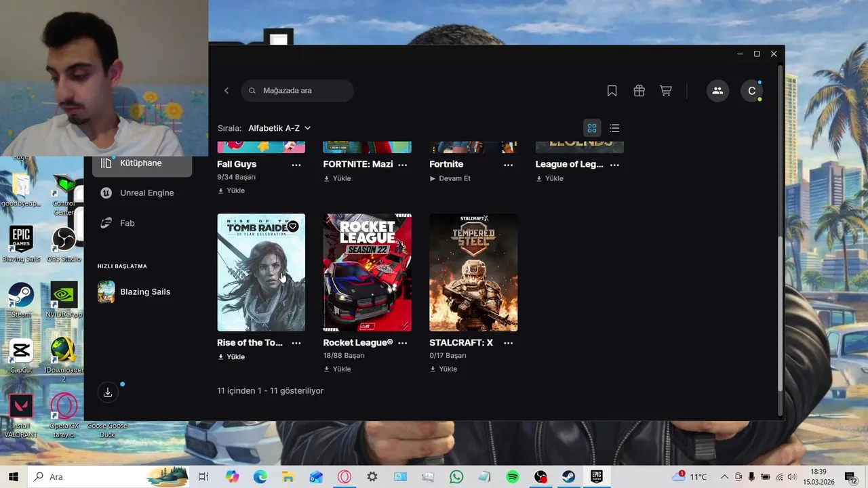Image resolution: width=868 pixels, height=488 pixels.
Task: Open Spotify on the taskbar
Action: point(513,476)
